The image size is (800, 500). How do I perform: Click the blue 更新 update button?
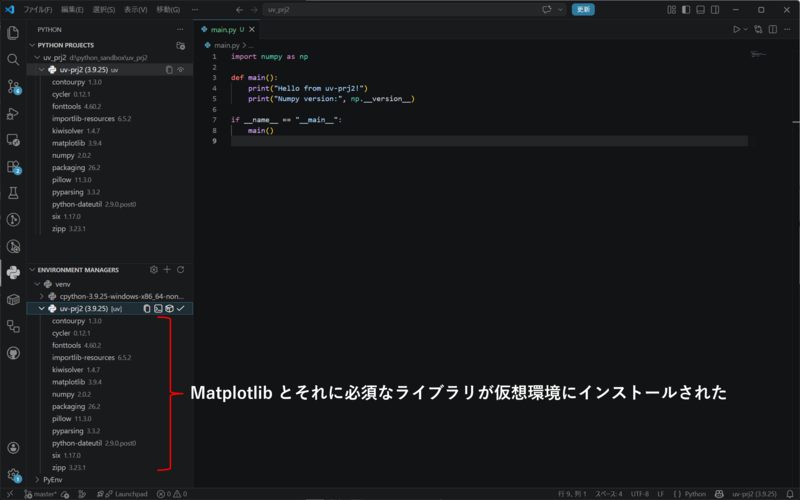[583, 10]
